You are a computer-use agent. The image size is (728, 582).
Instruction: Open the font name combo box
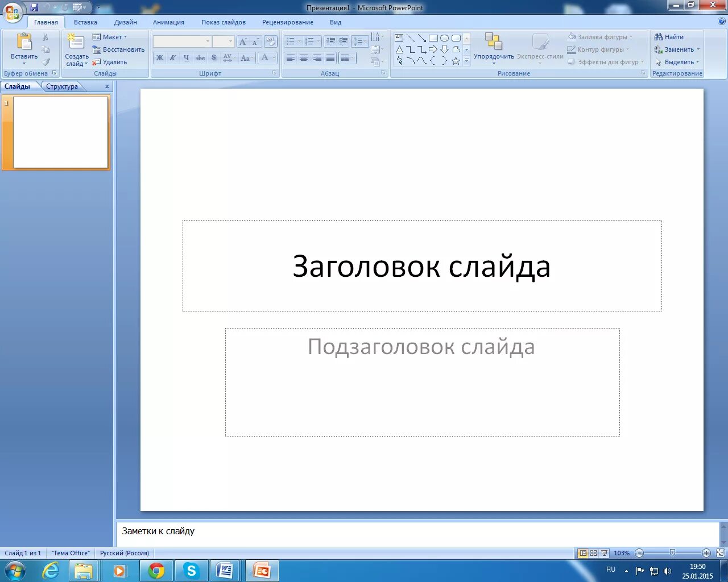tap(182, 41)
